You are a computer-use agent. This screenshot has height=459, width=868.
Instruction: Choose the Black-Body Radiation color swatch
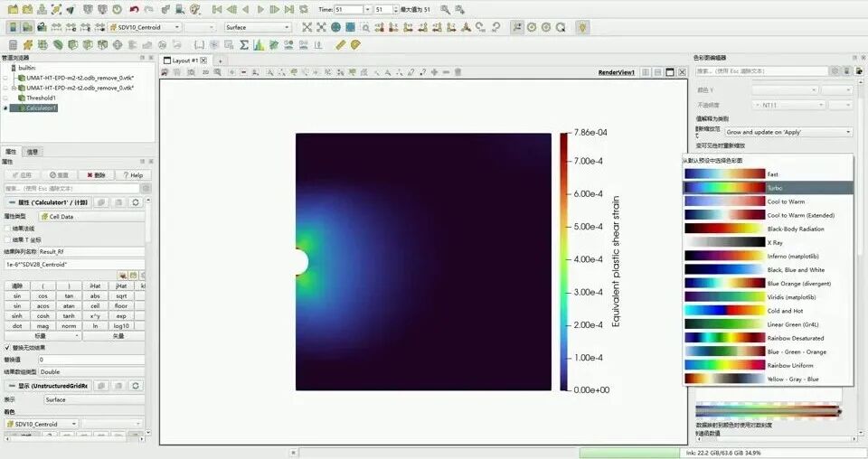[724, 229]
